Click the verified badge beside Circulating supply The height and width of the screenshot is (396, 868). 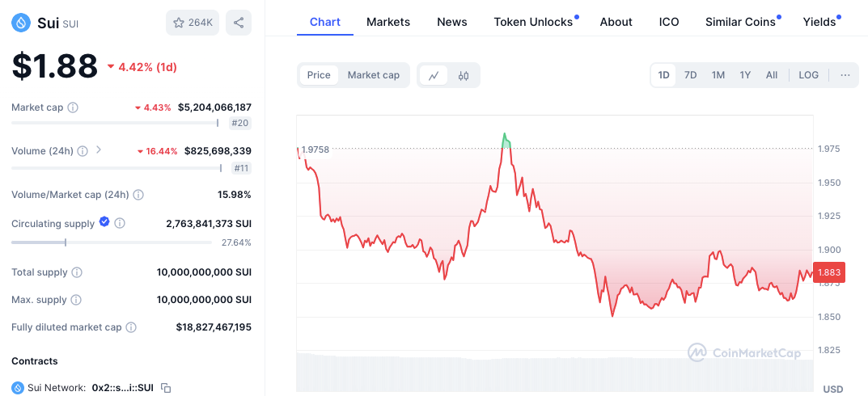click(x=104, y=221)
